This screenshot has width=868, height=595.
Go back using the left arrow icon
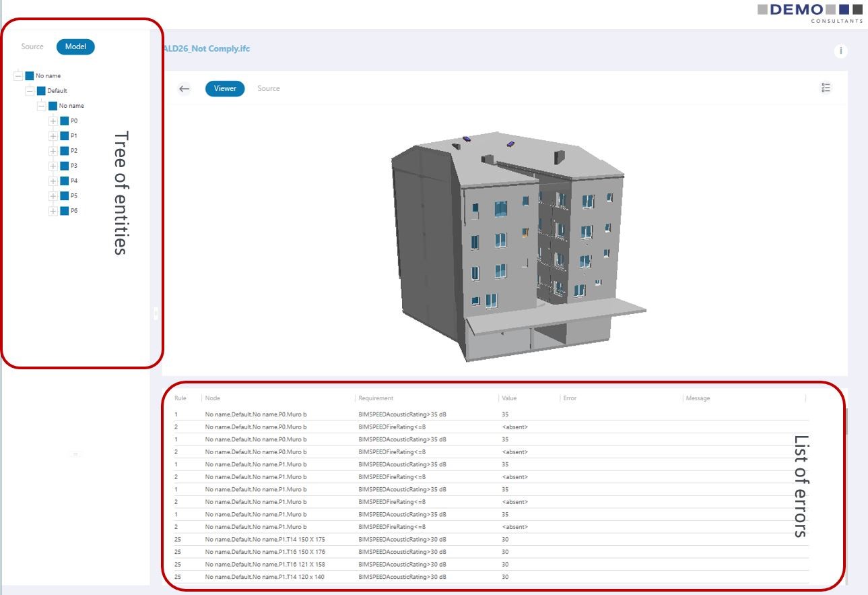coord(184,88)
